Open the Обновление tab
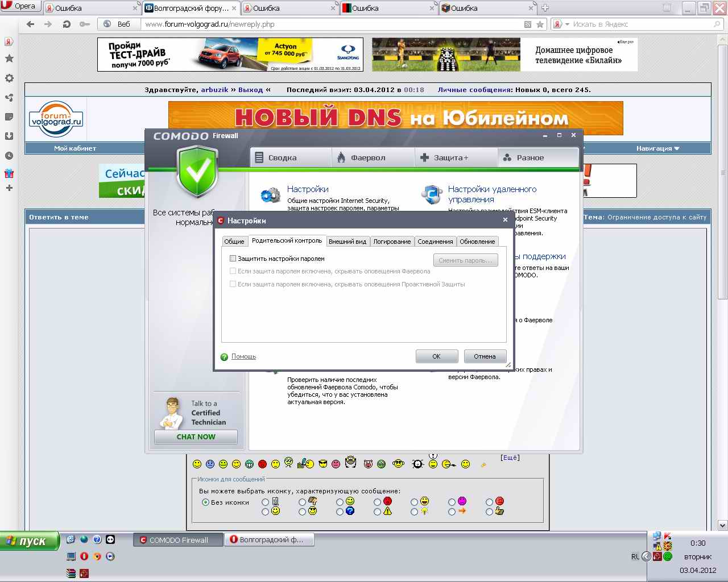The width and height of the screenshot is (728, 582). (477, 242)
